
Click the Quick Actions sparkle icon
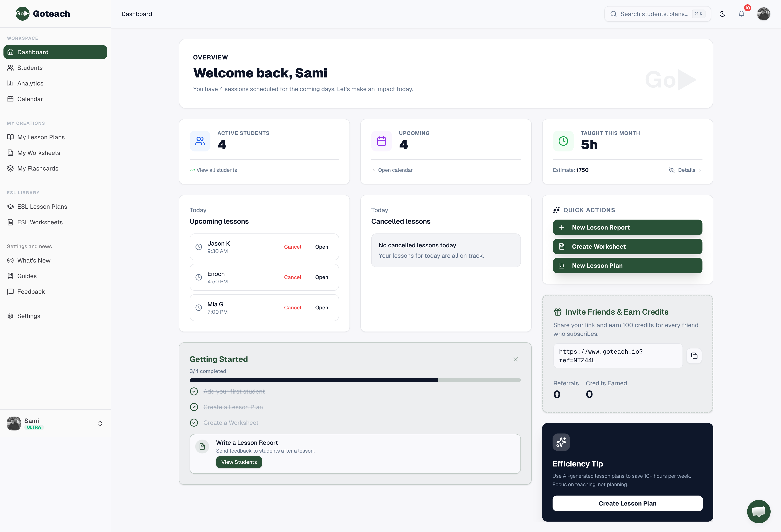point(556,210)
